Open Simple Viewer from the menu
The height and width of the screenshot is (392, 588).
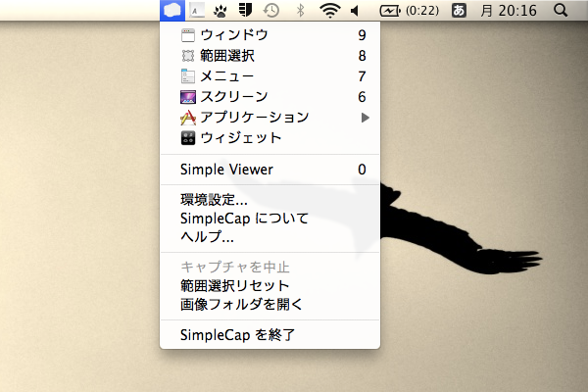270,170
